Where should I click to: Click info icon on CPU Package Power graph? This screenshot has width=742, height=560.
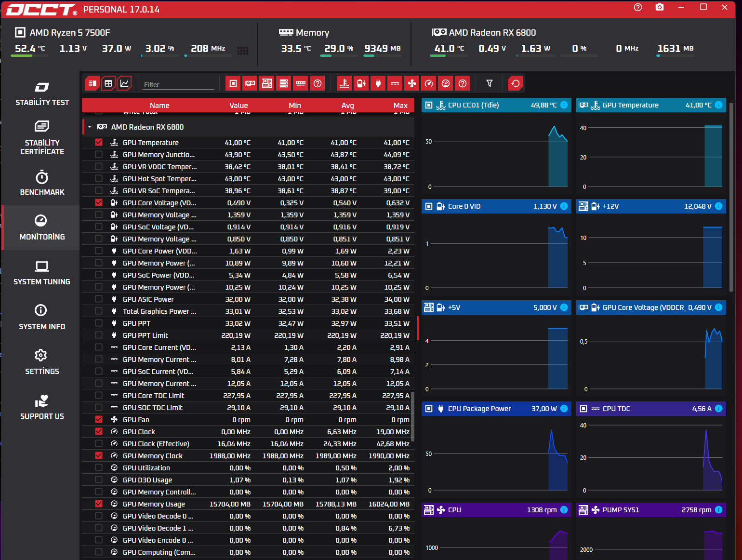click(564, 409)
